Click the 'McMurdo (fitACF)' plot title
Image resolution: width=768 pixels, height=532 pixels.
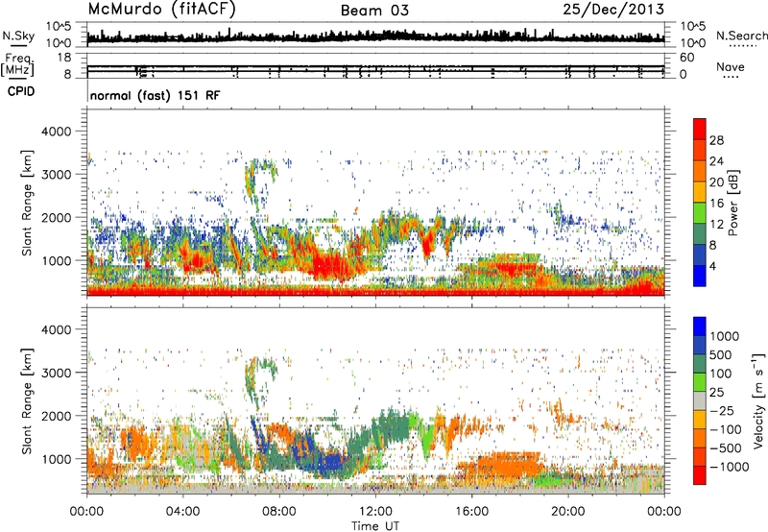[x=161, y=10]
